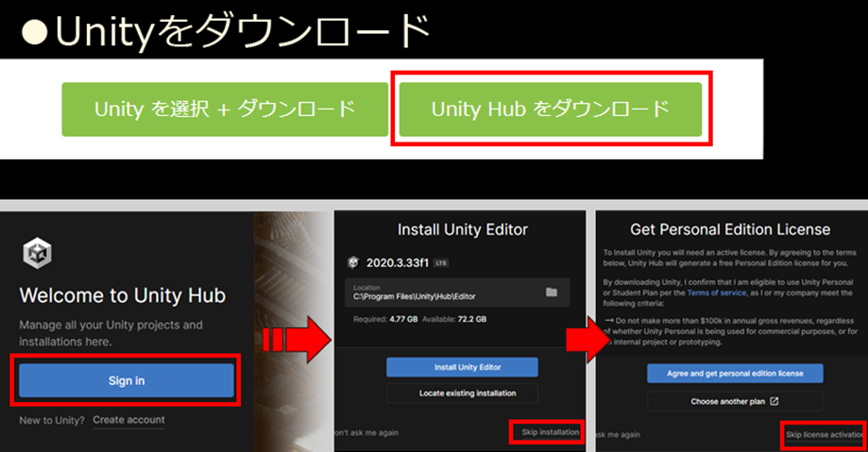
Task: Click the 'Welcome to Unity Hub' heading
Action: (123, 295)
